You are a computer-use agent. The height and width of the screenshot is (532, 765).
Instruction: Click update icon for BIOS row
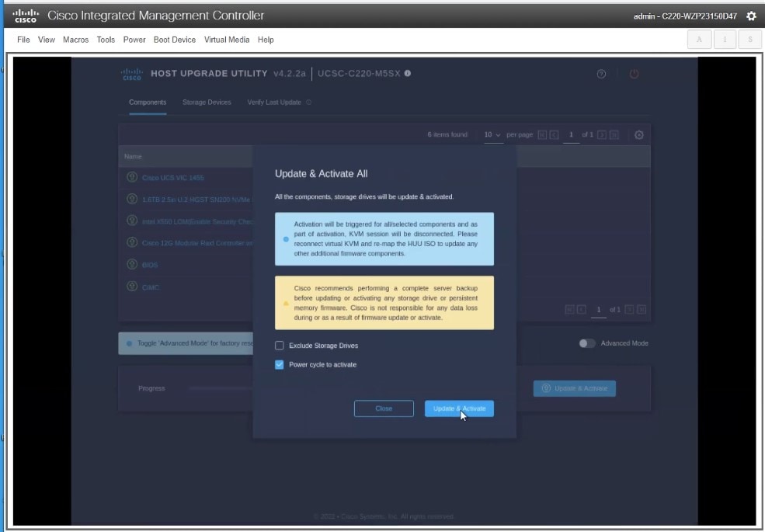[132, 264]
